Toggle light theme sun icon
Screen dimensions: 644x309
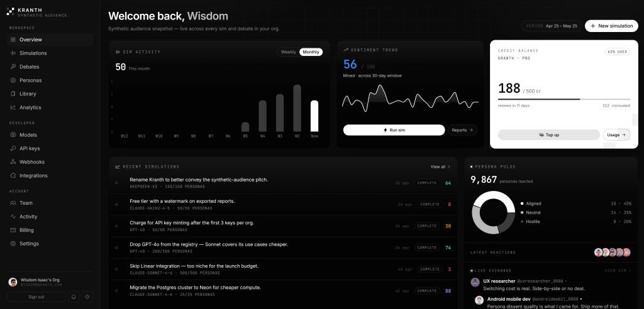coord(87,296)
